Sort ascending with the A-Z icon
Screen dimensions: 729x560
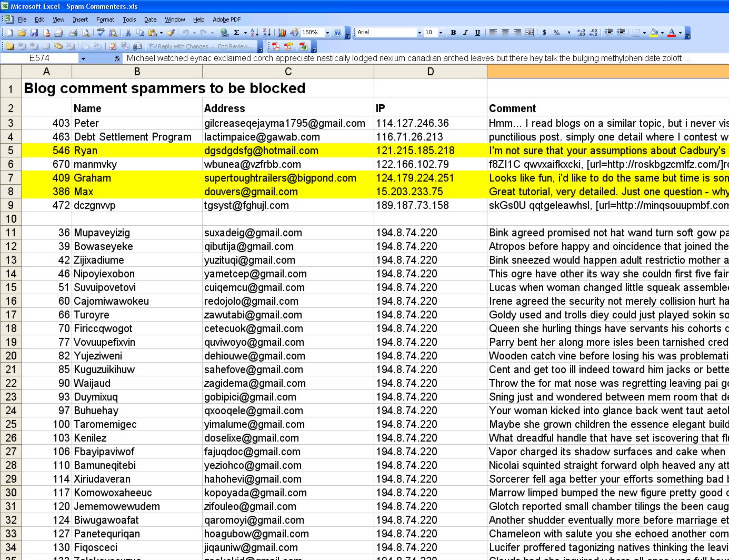255,33
